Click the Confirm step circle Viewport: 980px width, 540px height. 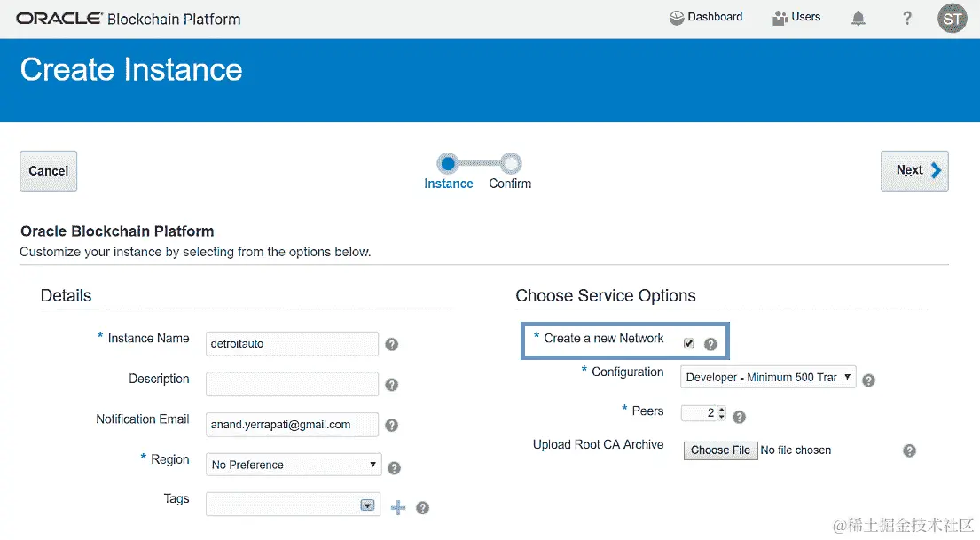coord(510,163)
